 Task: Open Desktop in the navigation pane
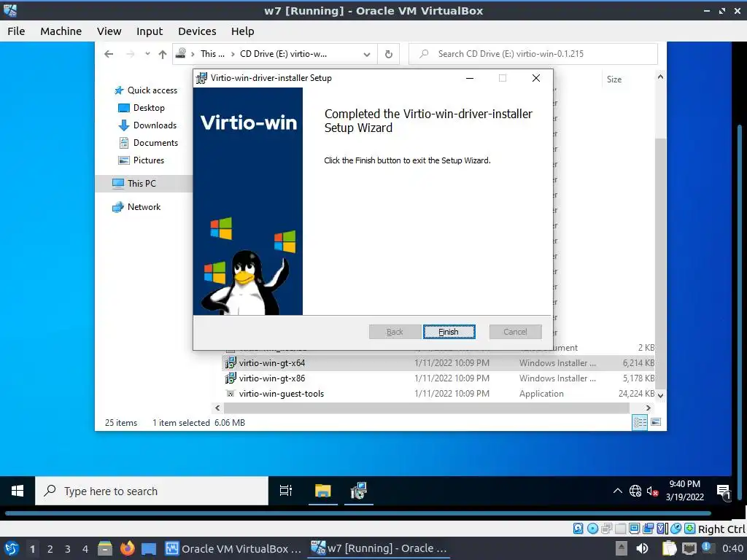[x=141, y=108]
